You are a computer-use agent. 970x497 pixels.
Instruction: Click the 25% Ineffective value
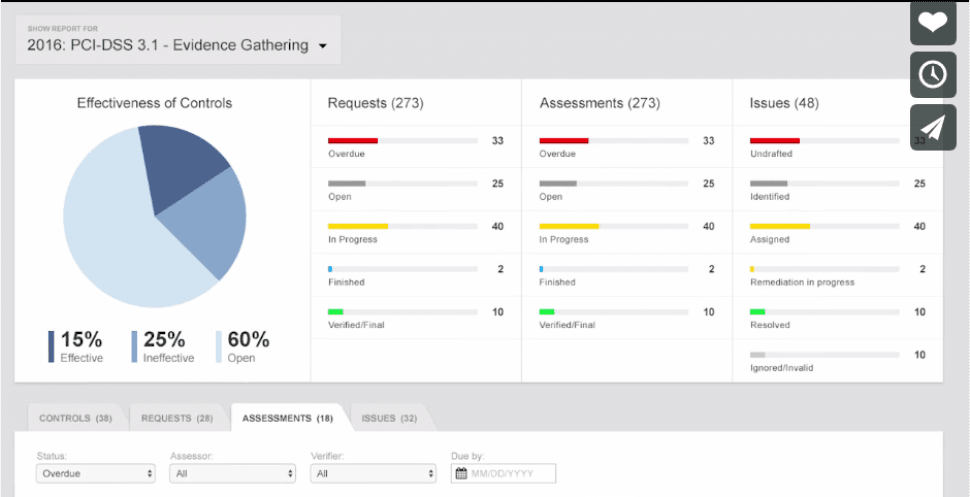coord(165,340)
